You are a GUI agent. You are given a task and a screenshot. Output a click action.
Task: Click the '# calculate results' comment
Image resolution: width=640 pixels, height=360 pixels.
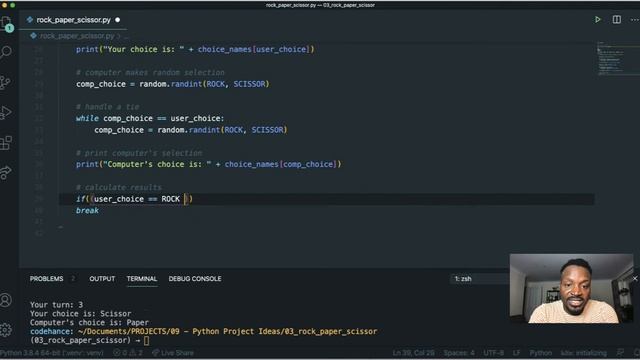(119, 187)
